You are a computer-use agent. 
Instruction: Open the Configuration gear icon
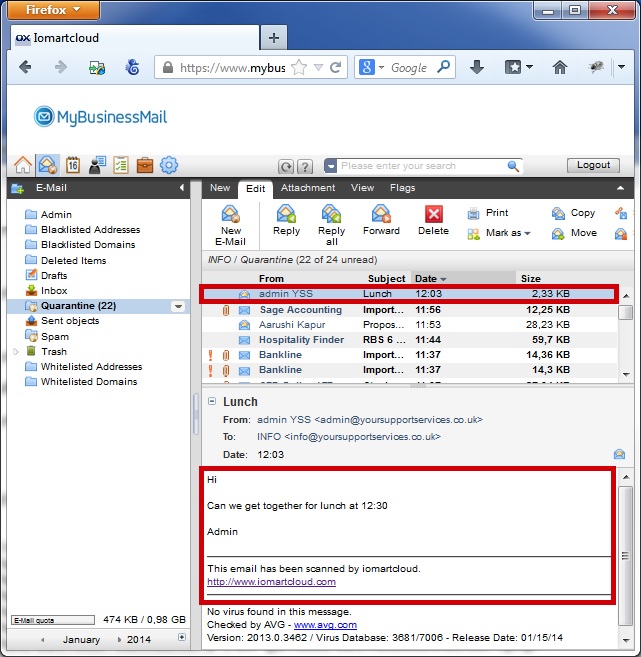click(169, 165)
